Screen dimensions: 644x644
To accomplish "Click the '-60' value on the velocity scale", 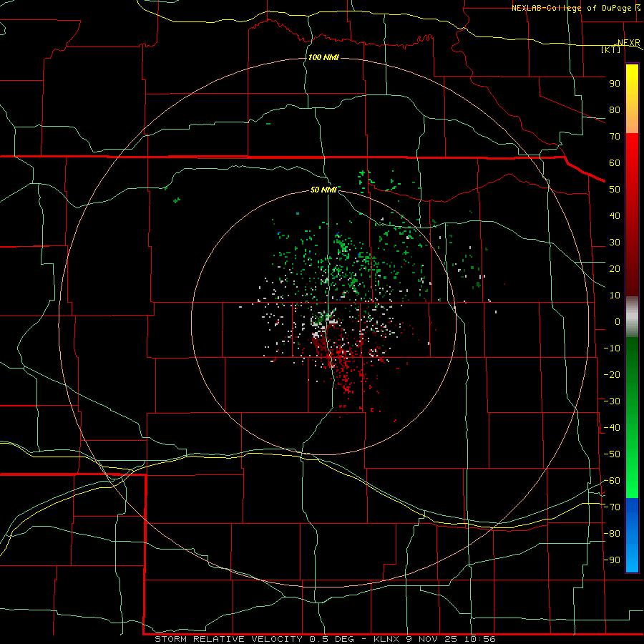I will point(612,481).
